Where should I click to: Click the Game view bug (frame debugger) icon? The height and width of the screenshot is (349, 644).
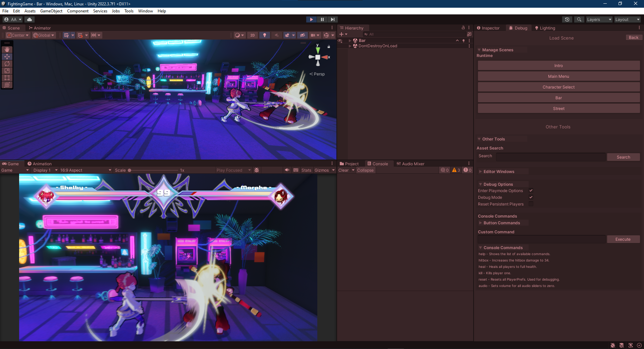[x=257, y=170]
